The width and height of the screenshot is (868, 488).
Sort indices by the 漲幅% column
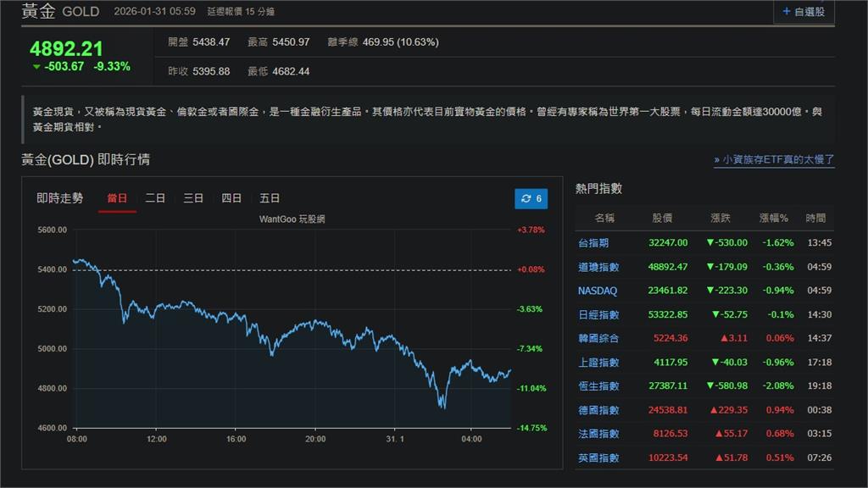click(772, 218)
